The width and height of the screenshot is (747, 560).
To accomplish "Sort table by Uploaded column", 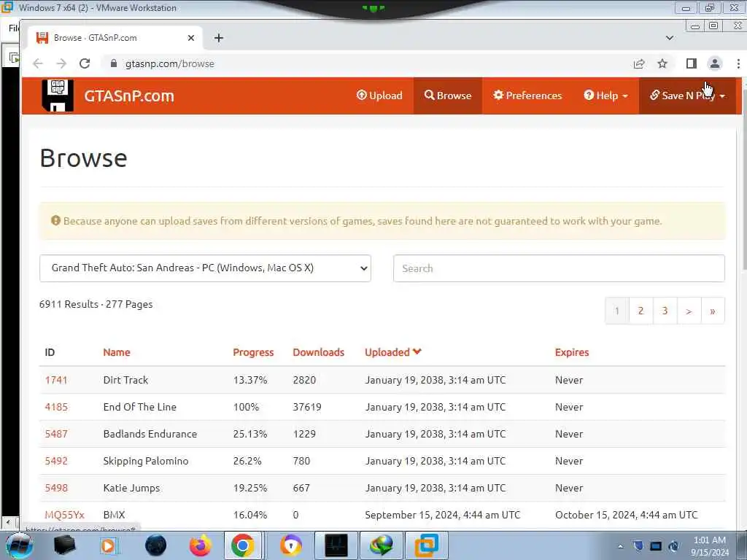I will click(x=393, y=352).
